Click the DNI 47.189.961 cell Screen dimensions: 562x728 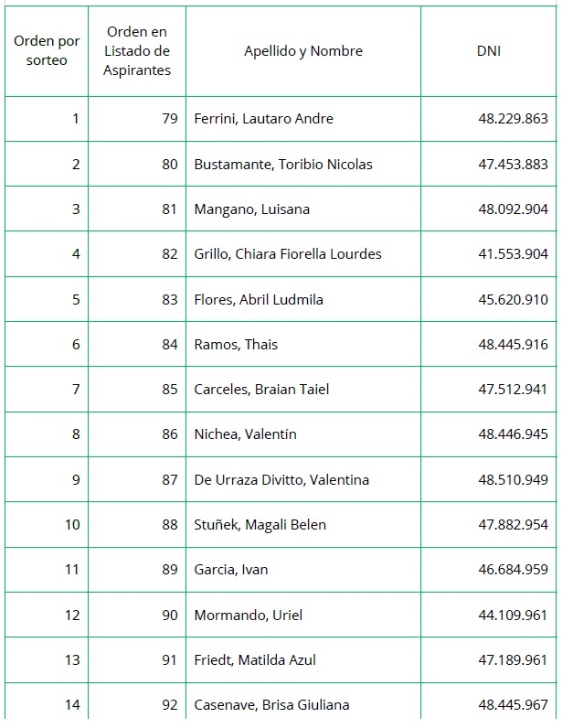coord(512,659)
